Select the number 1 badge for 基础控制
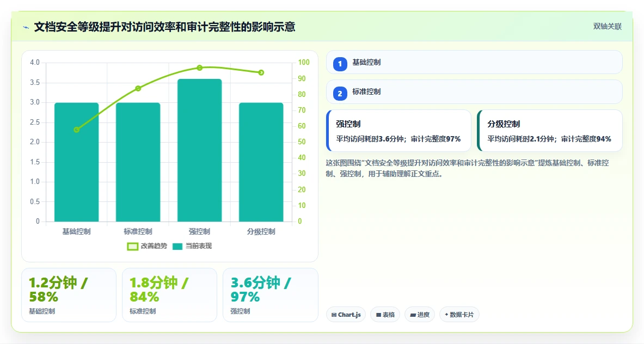The image size is (644, 344). coord(340,64)
